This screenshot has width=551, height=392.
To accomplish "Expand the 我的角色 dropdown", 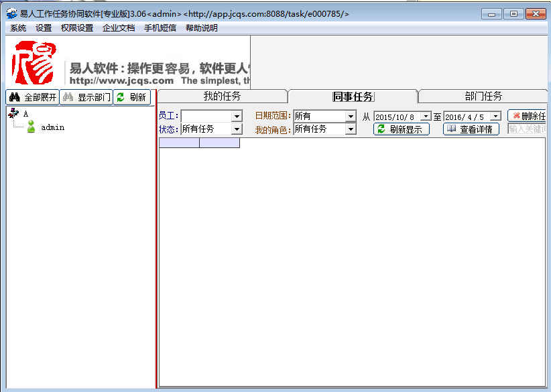I will (x=351, y=129).
